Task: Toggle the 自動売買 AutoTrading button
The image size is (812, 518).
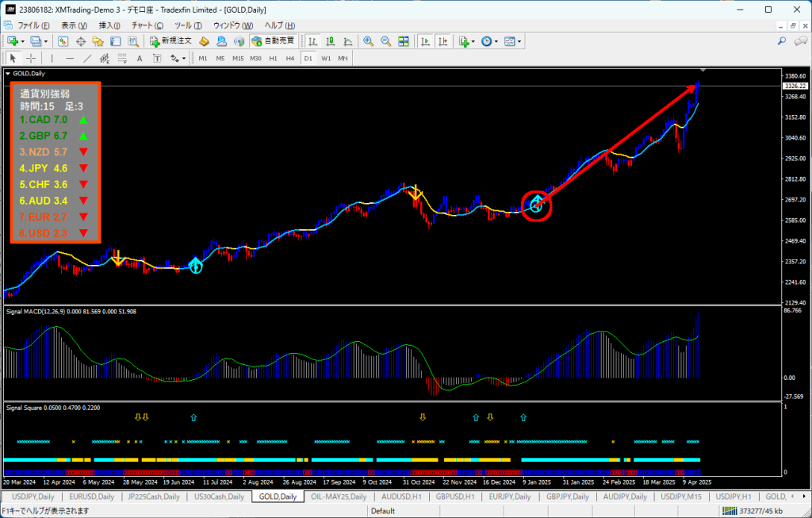Action: coord(273,41)
